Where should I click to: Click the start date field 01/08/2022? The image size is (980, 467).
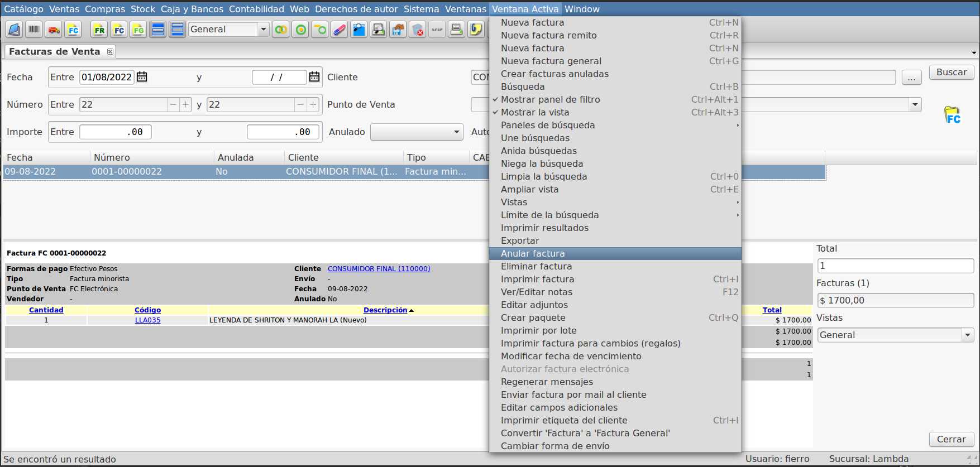[x=107, y=77]
